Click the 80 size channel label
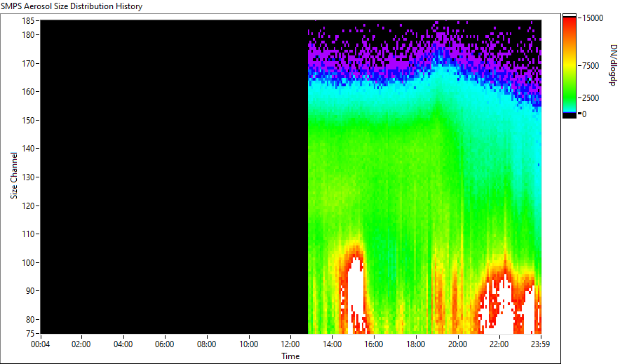This screenshot has height=364, width=620. tap(30, 319)
